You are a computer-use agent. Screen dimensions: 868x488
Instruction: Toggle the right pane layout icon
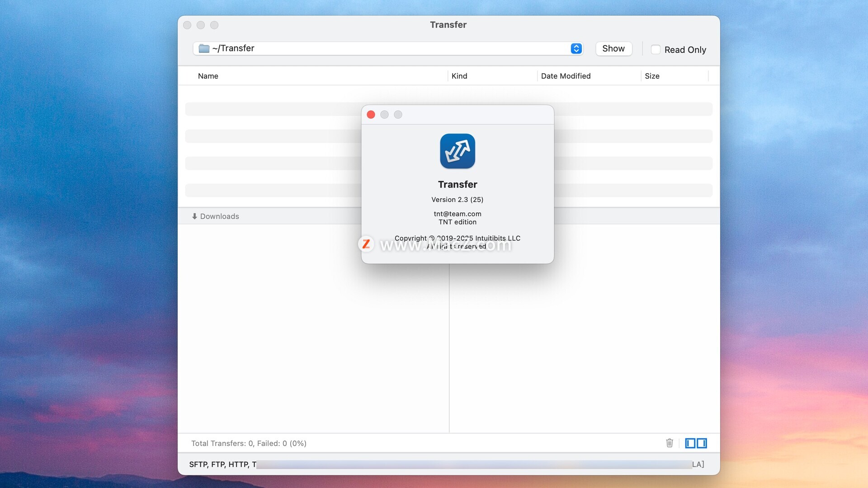(x=702, y=443)
